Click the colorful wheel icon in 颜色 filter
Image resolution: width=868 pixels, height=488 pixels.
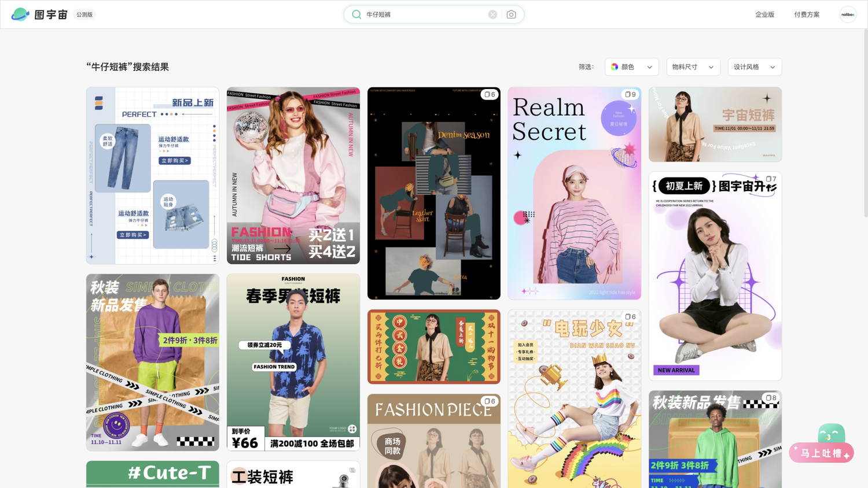pyautogui.click(x=615, y=67)
